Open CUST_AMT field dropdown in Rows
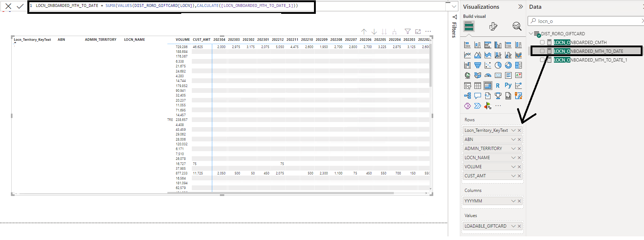 point(513,176)
